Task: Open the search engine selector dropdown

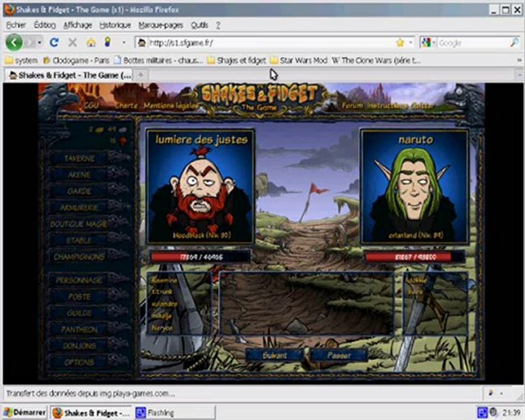Action: (x=433, y=43)
